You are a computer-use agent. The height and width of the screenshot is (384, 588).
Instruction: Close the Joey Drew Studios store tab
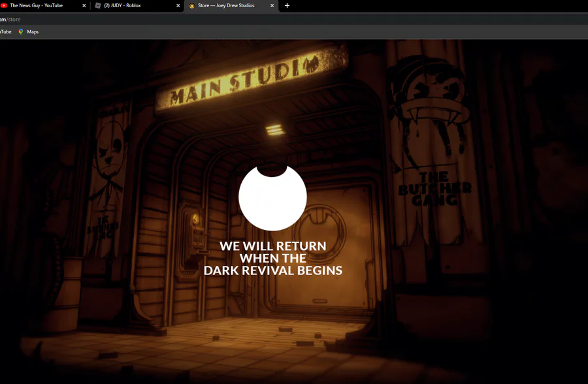(x=272, y=6)
